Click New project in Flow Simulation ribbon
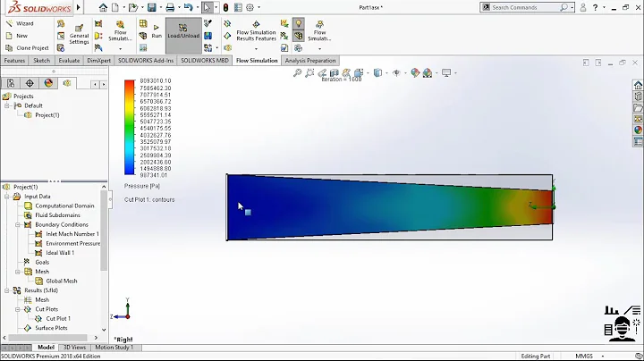This screenshot has width=644, height=361. pyautogui.click(x=17, y=36)
